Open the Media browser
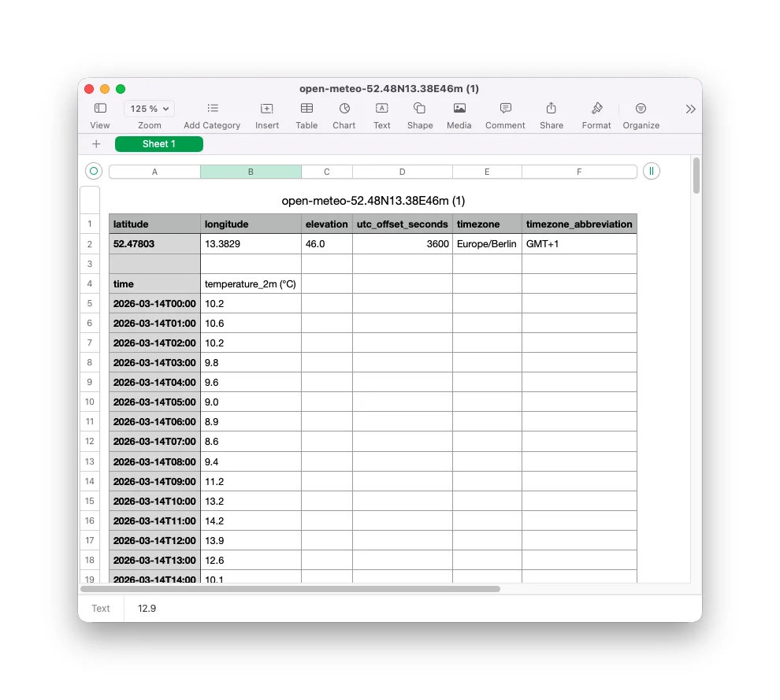Screen dimensions: 780x700 (459, 111)
